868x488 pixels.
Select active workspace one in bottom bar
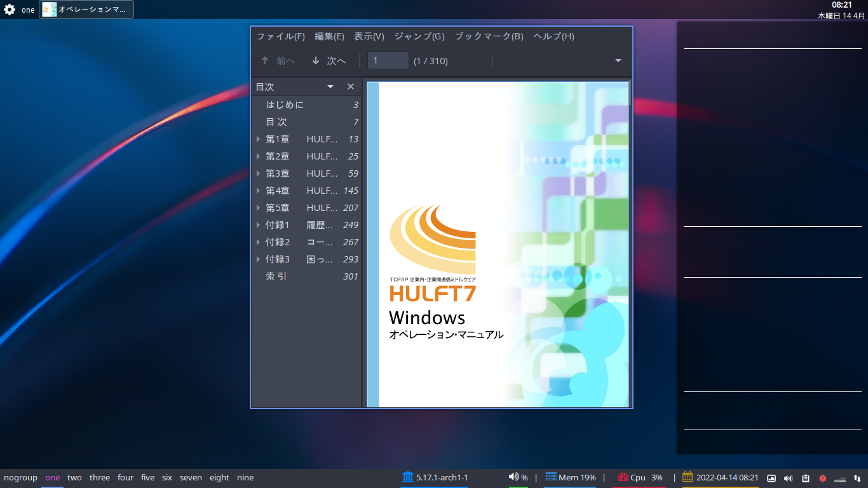53,477
